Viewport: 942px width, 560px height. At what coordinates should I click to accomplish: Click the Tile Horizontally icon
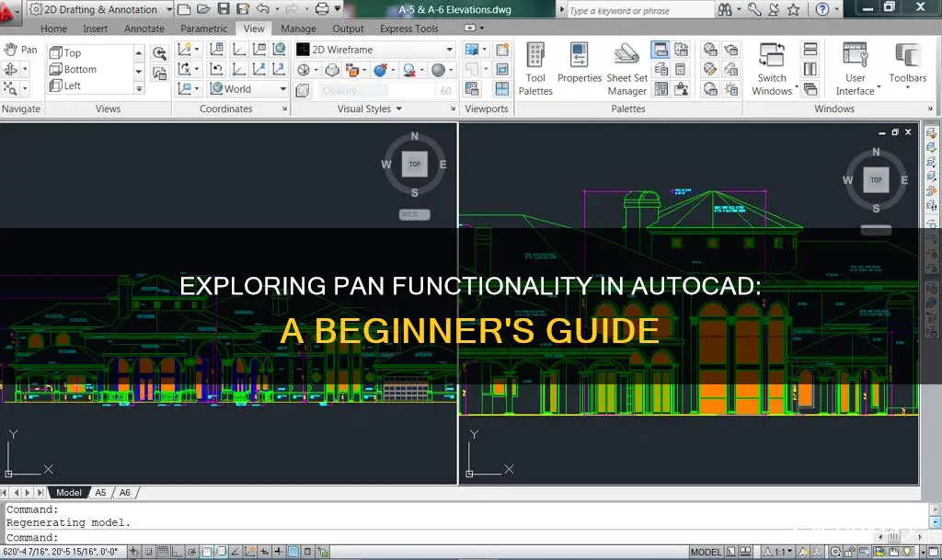[x=810, y=50]
